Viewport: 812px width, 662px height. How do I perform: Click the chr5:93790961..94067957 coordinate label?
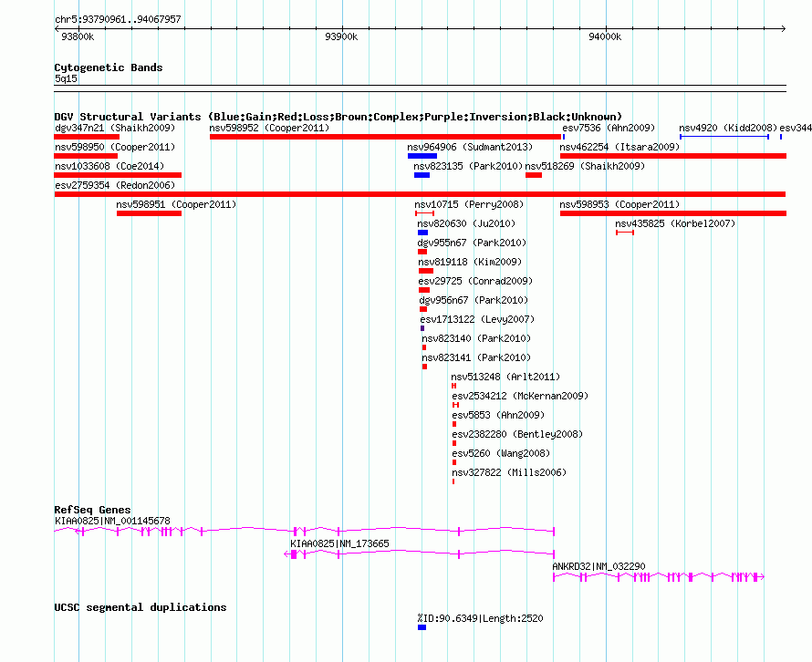[x=118, y=20]
